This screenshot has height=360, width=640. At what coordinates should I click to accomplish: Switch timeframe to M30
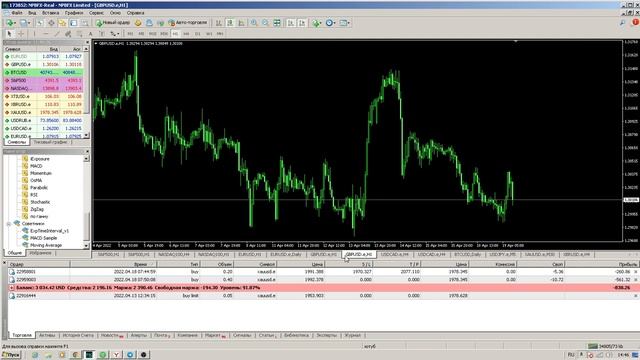(x=164, y=33)
